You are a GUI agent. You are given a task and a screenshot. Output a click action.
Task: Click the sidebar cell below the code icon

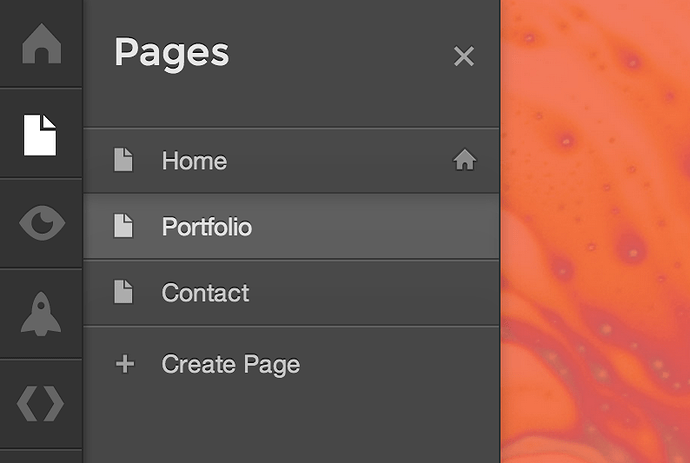coord(41,456)
